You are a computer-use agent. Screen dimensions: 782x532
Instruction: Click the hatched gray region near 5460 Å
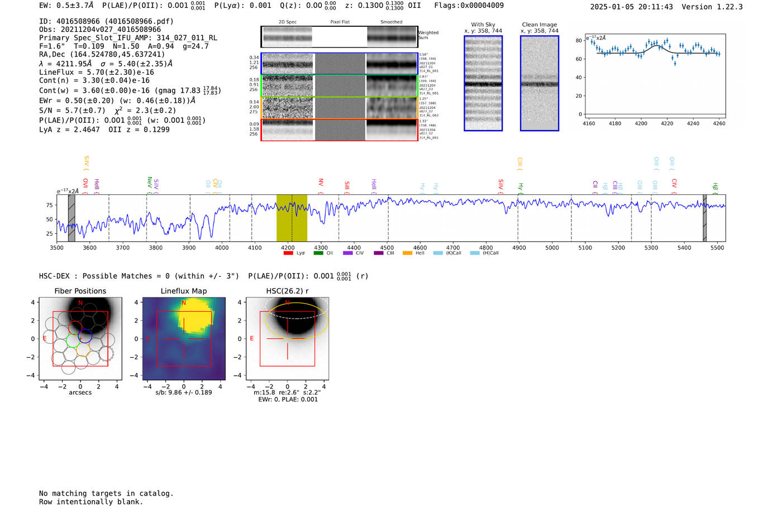pos(704,218)
